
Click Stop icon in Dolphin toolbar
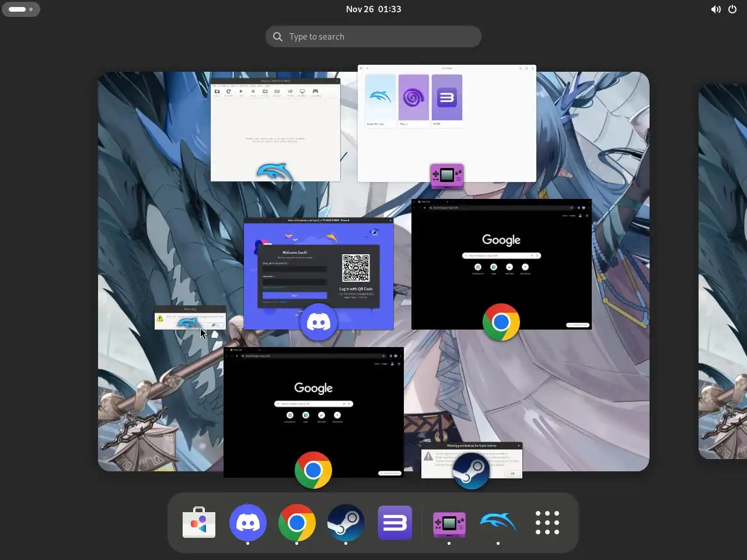point(253,92)
